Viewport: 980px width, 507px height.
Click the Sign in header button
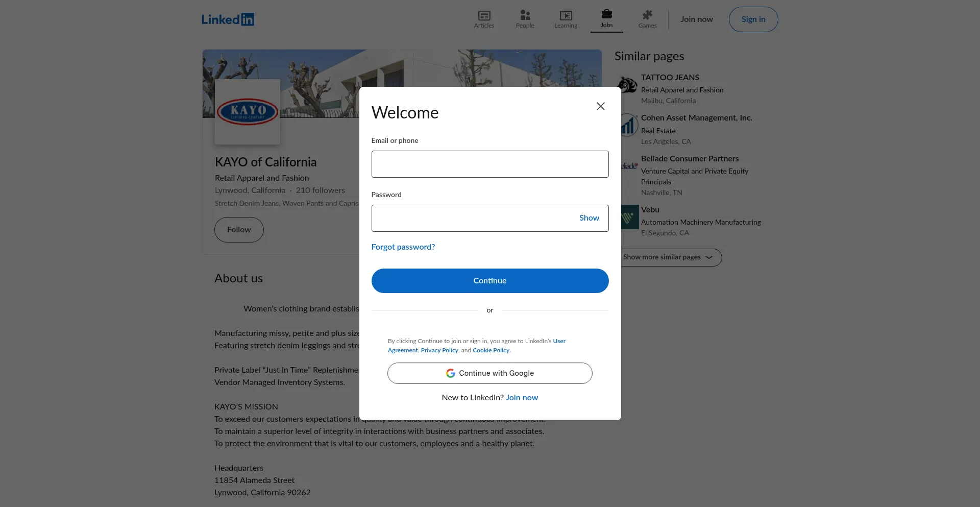[x=753, y=19]
